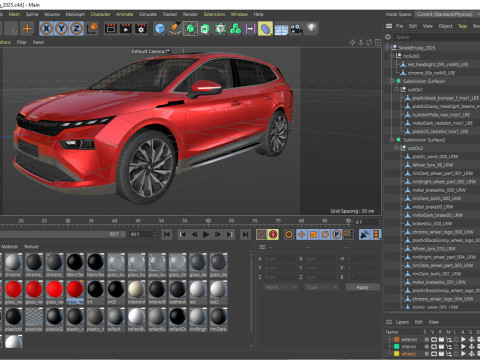Step to the next frame
This screenshot has width=480, height=360.
click(x=218, y=235)
